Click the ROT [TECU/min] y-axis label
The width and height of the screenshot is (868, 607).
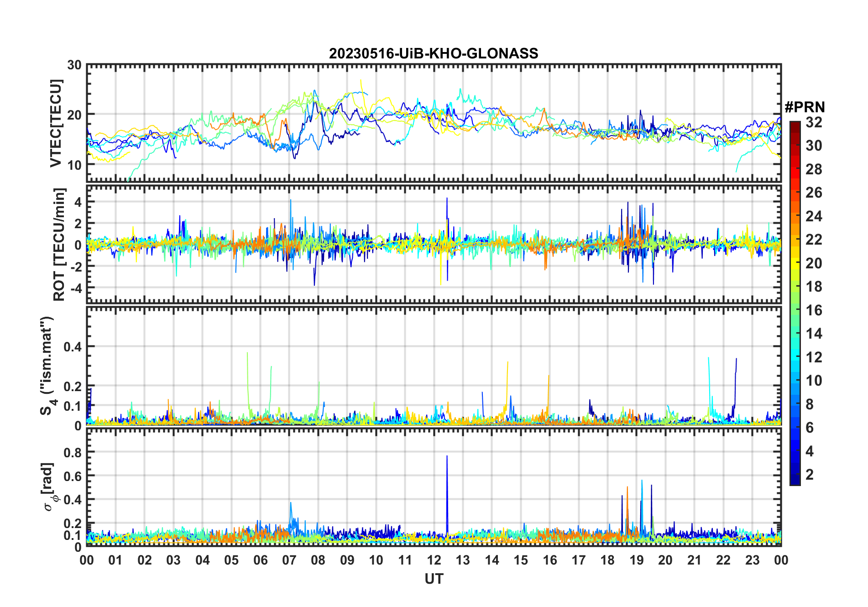[x=59, y=244]
